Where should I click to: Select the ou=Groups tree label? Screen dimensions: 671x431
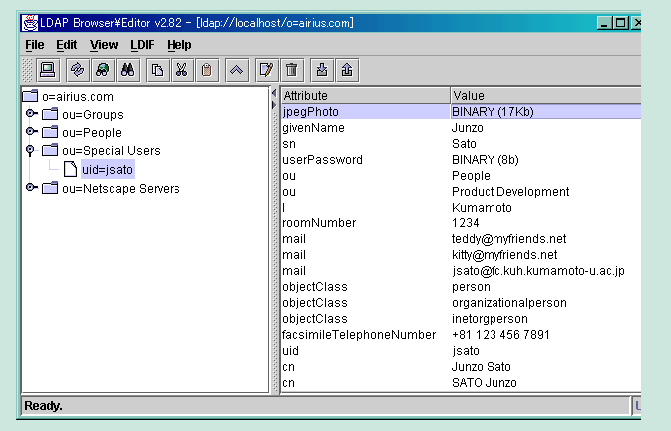[x=93, y=115]
